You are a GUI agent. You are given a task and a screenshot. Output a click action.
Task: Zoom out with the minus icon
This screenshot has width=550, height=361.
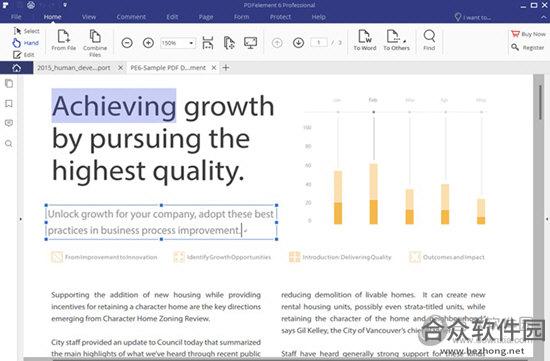[127, 43]
